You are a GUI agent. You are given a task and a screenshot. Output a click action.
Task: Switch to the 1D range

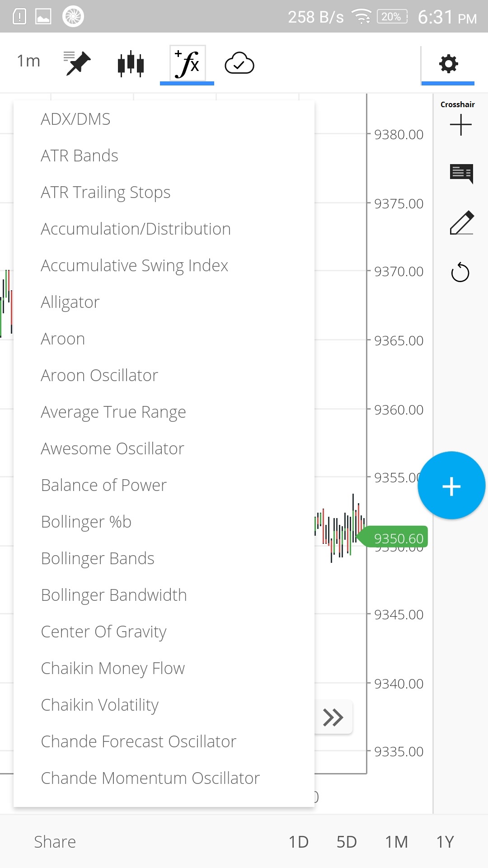click(298, 842)
